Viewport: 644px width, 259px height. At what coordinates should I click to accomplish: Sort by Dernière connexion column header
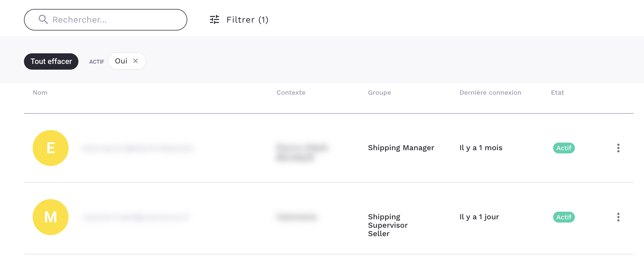pos(490,92)
